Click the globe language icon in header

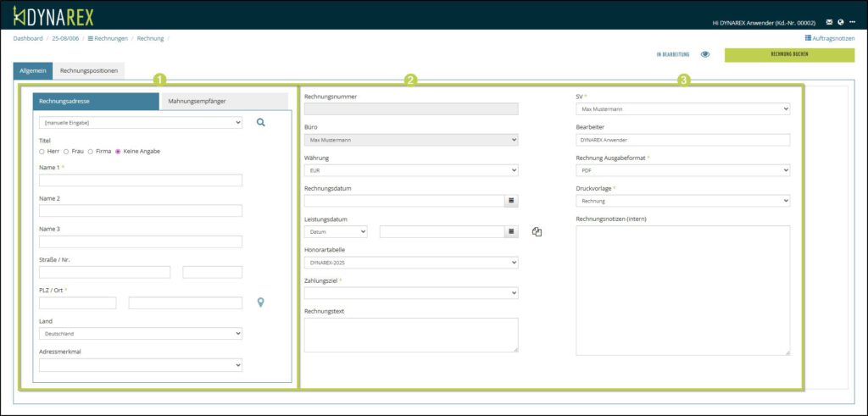coord(840,22)
